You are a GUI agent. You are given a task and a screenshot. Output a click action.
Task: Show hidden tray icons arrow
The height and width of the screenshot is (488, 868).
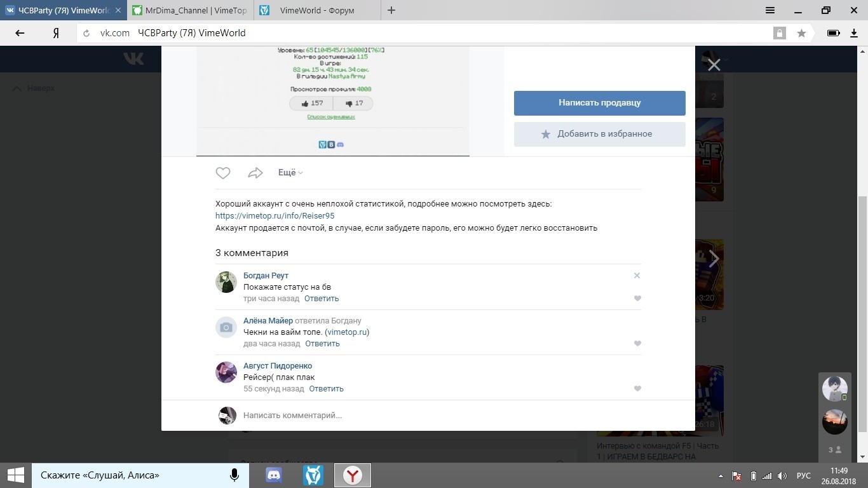[721, 476]
